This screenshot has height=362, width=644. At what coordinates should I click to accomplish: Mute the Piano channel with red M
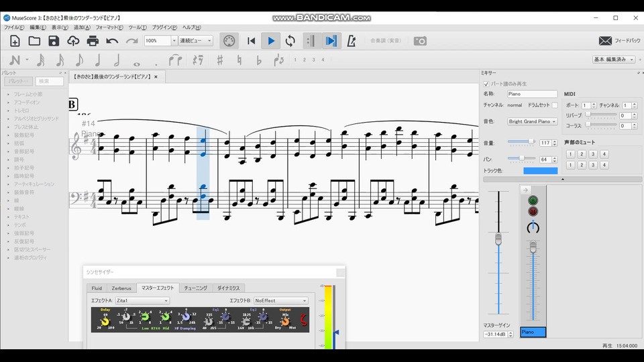coord(533,211)
